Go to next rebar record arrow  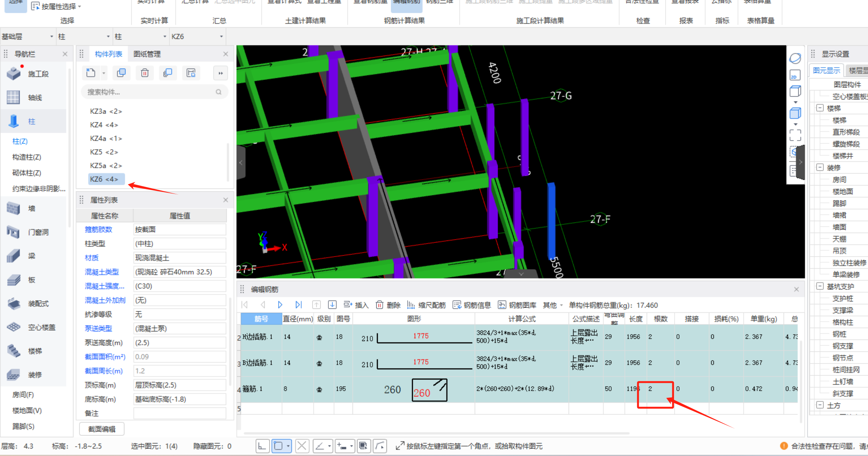click(x=280, y=305)
